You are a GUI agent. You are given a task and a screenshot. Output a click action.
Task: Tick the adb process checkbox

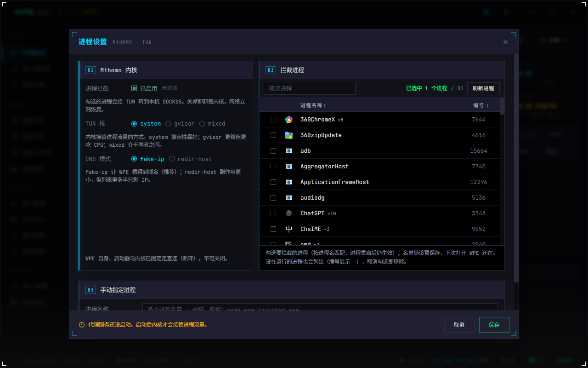(273, 151)
